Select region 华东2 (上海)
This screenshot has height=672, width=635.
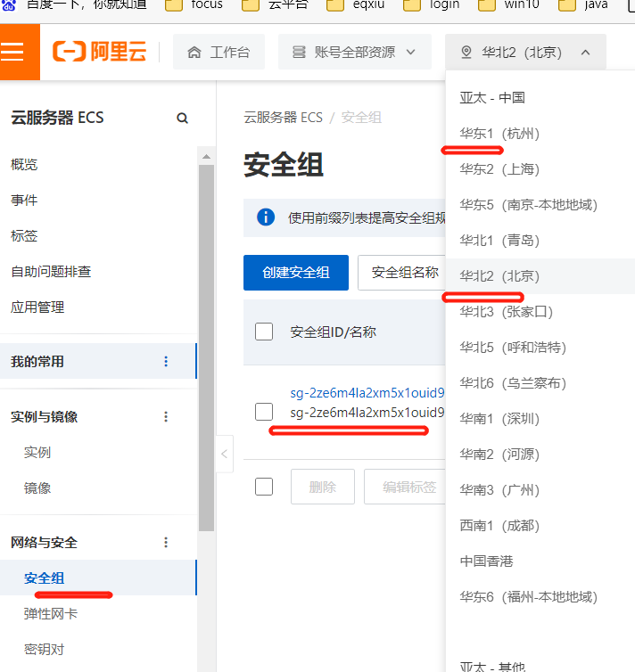(499, 169)
